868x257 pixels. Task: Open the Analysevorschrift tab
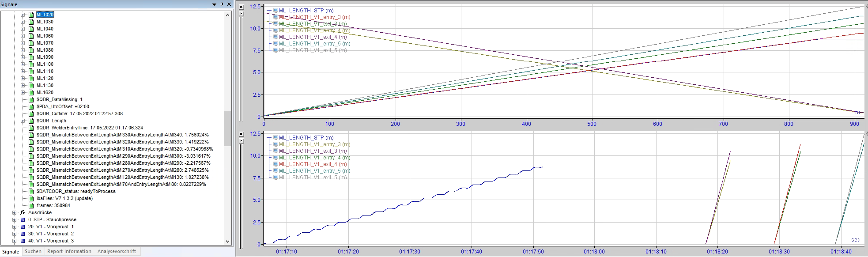[x=117, y=251]
